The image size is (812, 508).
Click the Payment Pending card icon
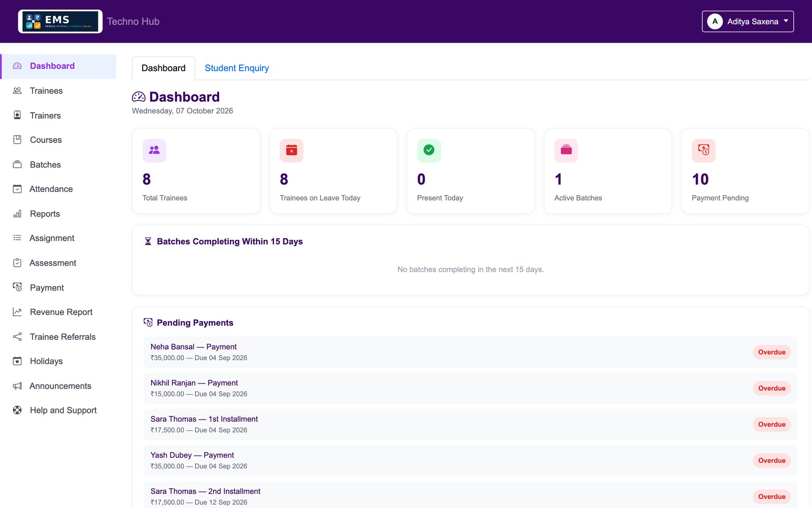(703, 150)
